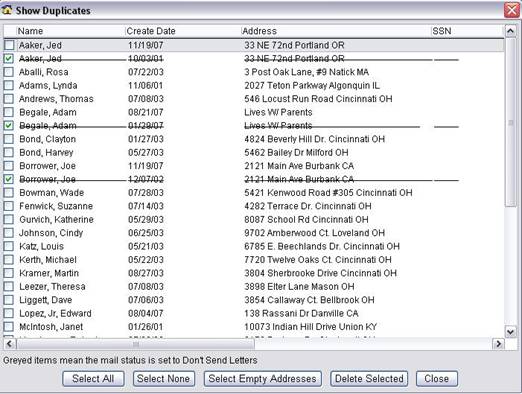The image size is (522, 394).
Task: Click '10073 Indian Hill Drive Union KY'
Action: pos(310,327)
